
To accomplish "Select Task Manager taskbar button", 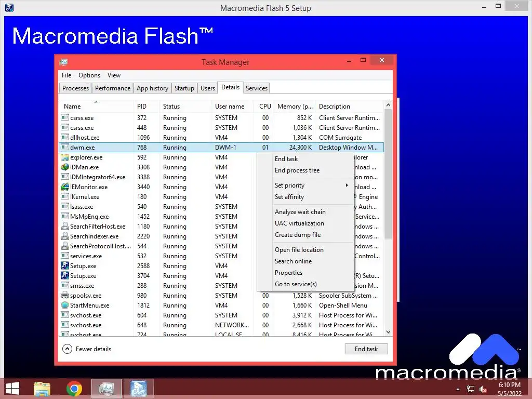I will tap(107, 389).
